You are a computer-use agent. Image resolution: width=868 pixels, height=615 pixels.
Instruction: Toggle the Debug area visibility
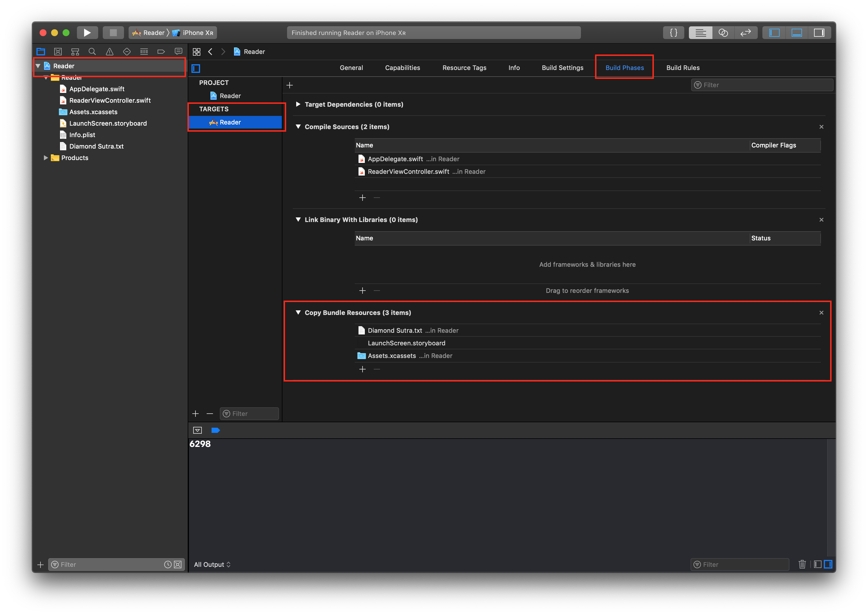pyautogui.click(x=797, y=33)
